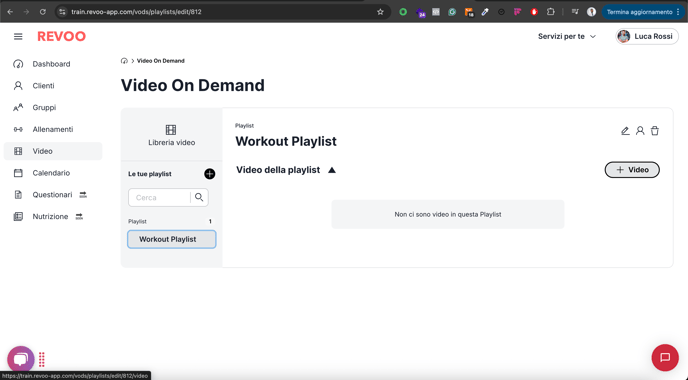Click the breadcrumb home icon
The height and width of the screenshot is (380, 688).
tap(124, 61)
